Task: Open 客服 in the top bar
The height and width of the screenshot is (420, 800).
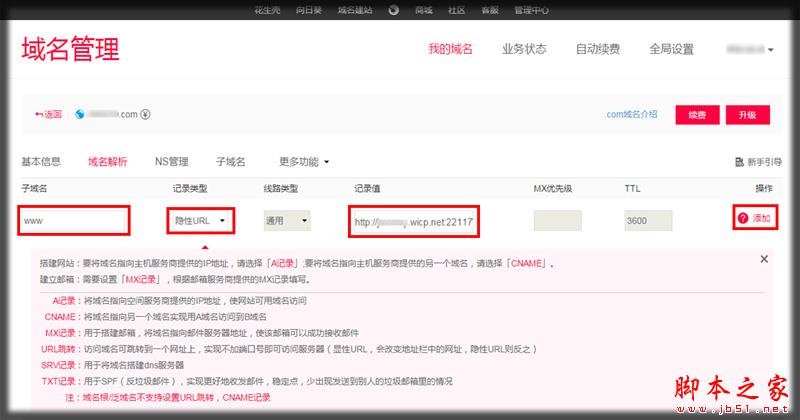Action: [x=490, y=10]
